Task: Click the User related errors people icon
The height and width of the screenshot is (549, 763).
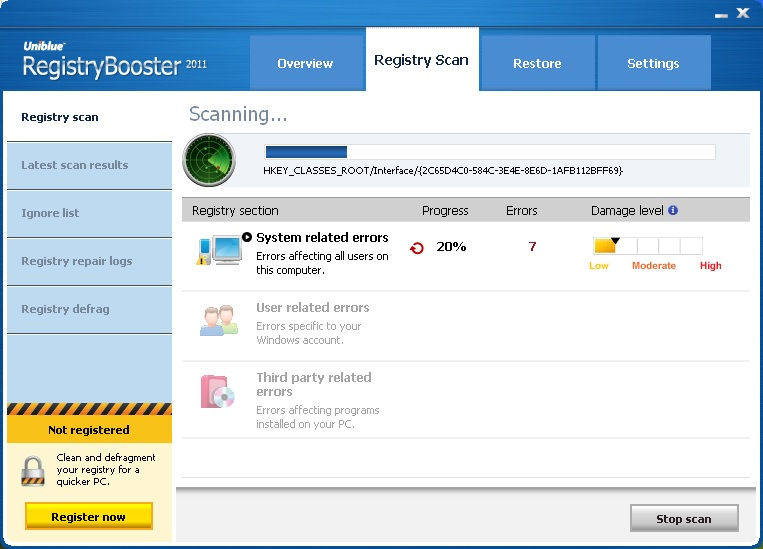Action: coord(219,320)
